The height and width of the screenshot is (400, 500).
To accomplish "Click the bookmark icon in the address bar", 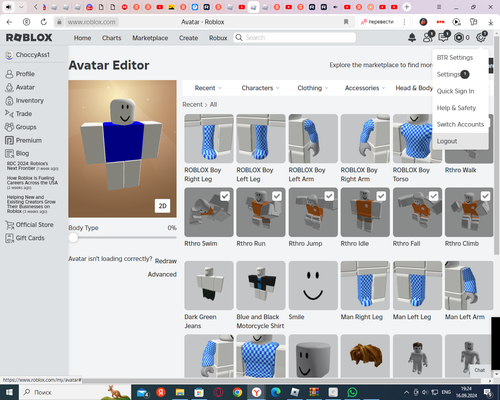I will click(x=346, y=22).
